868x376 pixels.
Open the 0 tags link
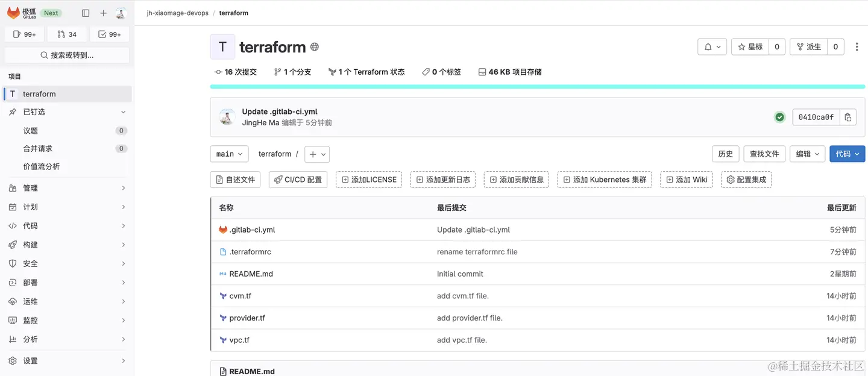click(x=442, y=72)
